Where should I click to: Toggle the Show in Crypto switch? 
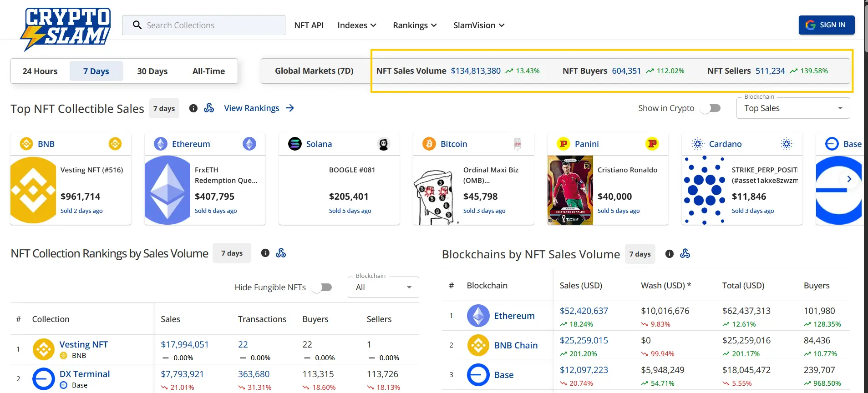(711, 108)
